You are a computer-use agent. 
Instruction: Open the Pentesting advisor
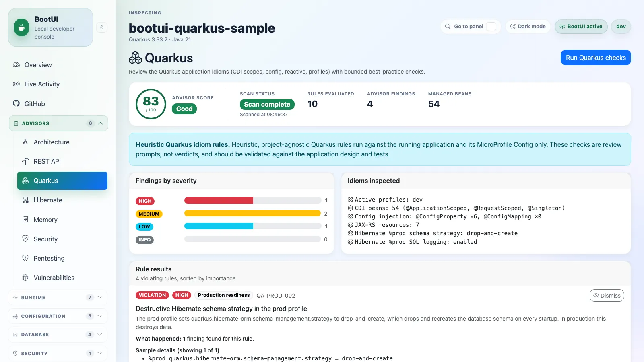tap(62, 258)
